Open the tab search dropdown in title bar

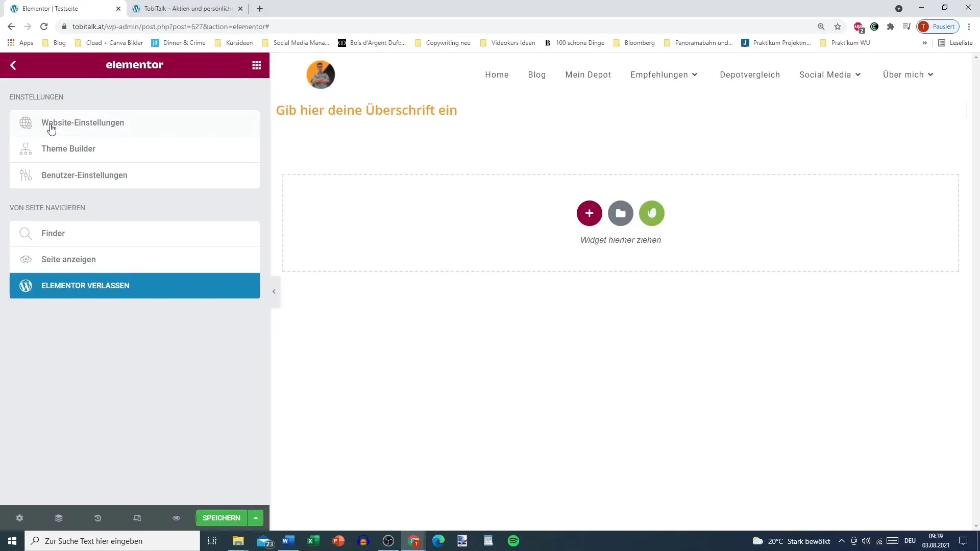(x=899, y=9)
